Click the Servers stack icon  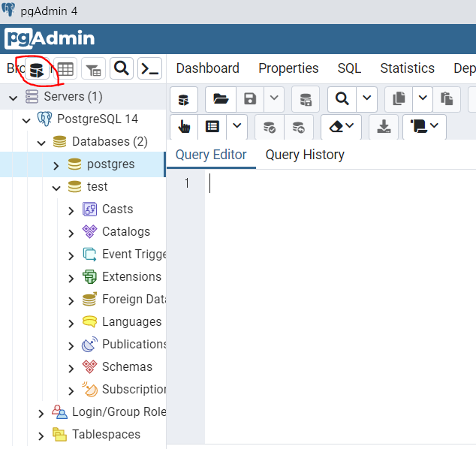[32, 97]
